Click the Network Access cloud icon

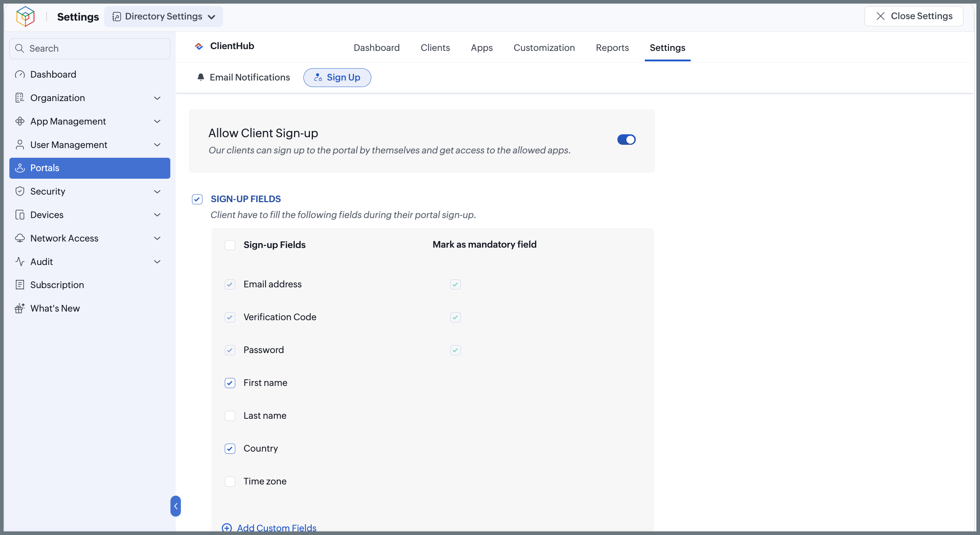point(20,238)
